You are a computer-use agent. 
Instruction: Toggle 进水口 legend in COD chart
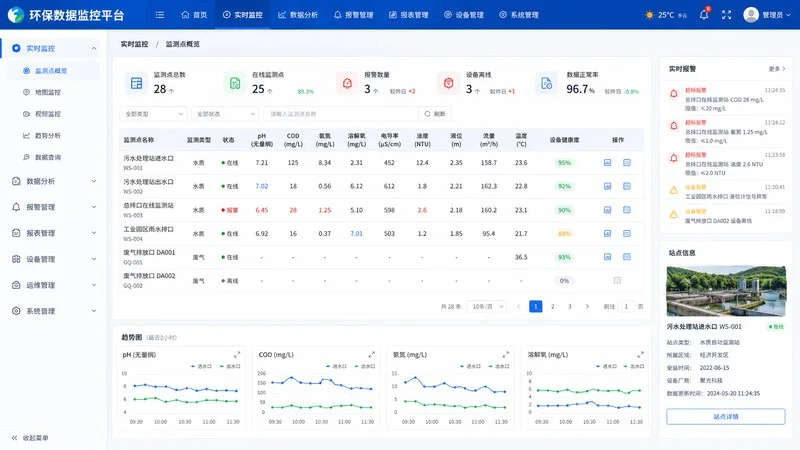336,366
